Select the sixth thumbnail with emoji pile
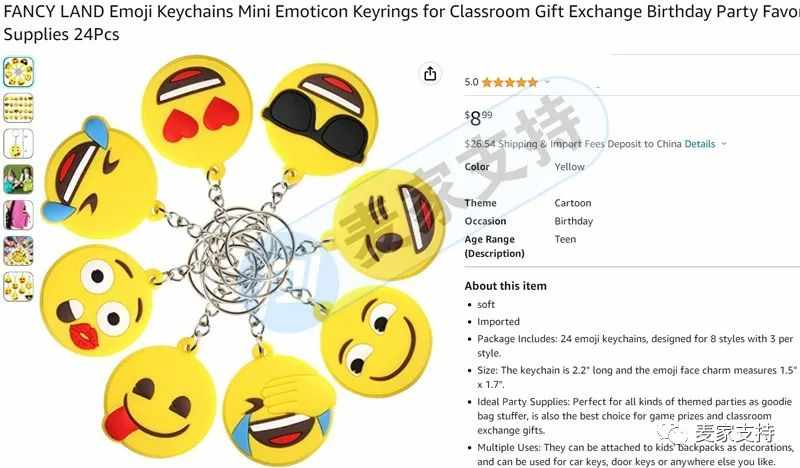800x468 pixels. coord(18,251)
